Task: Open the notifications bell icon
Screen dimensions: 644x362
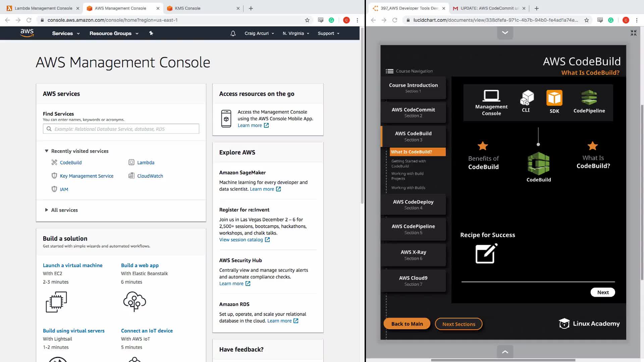Action: [x=233, y=33]
